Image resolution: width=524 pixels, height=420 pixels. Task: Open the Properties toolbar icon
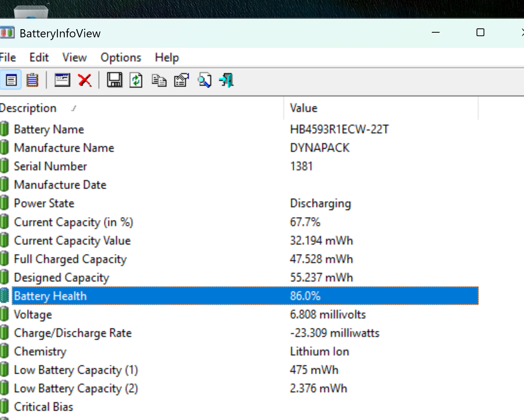[x=181, y=80]
